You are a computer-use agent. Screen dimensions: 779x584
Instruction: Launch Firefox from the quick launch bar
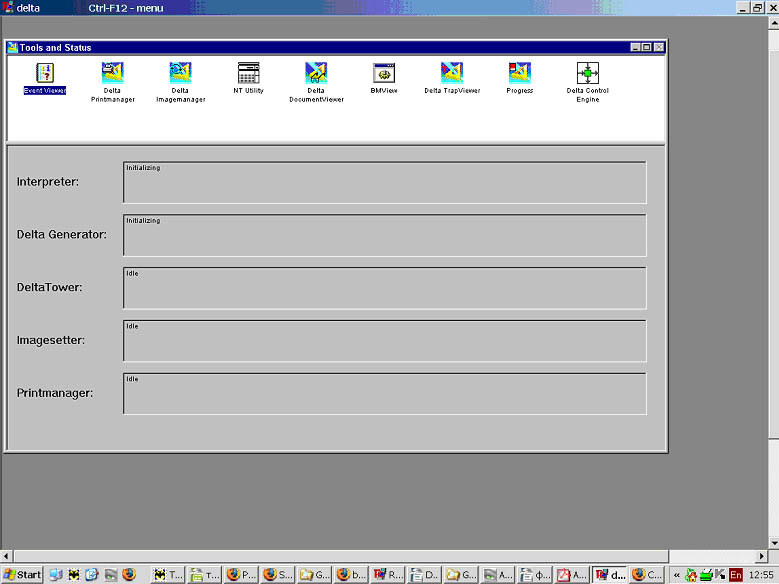pos(129,575)
